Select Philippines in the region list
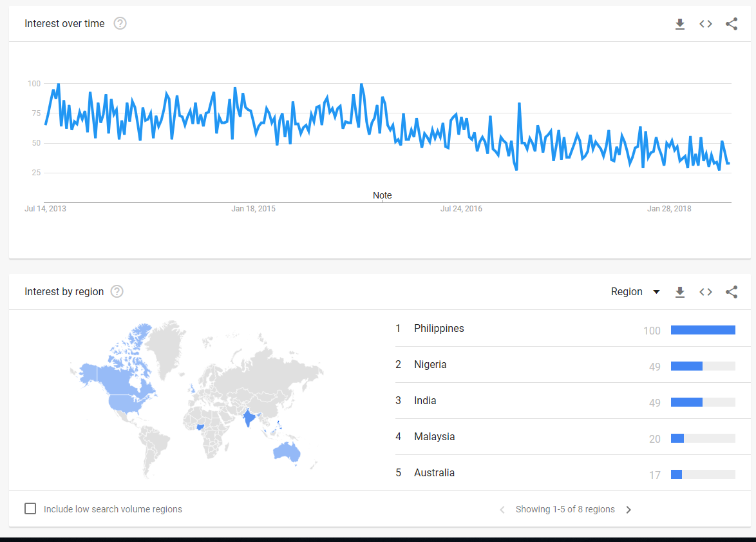Viewport: 756px width, 542px height. pyautogui.click(x=439, y=329)
